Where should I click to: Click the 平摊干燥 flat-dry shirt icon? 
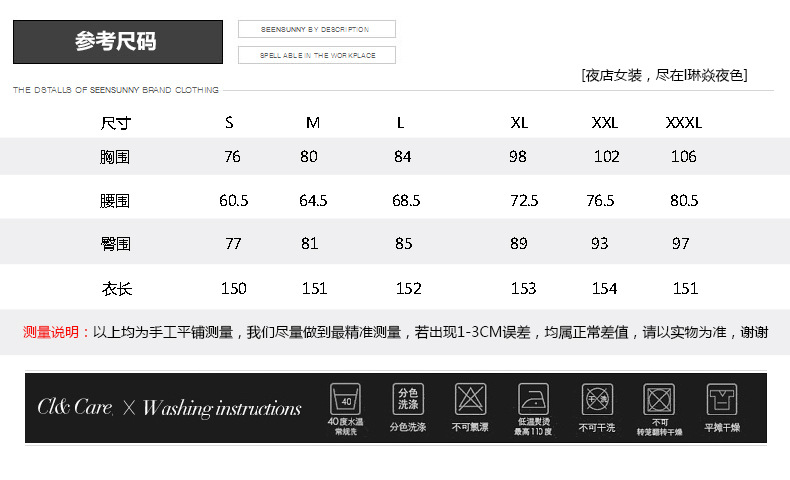tap(722, 399)
